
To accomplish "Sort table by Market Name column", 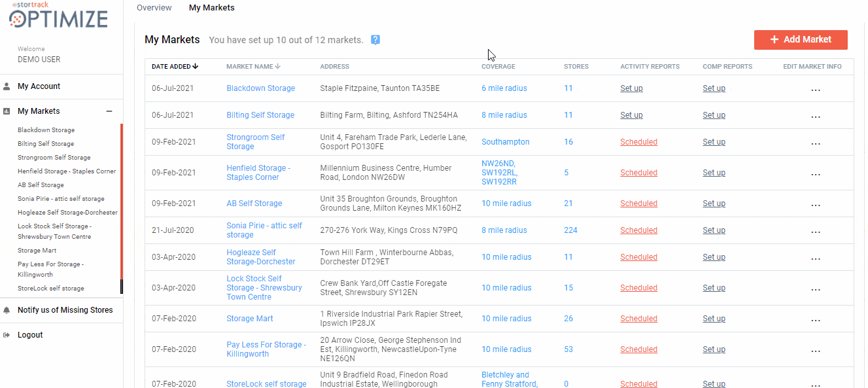I will (x=253, y=67).
